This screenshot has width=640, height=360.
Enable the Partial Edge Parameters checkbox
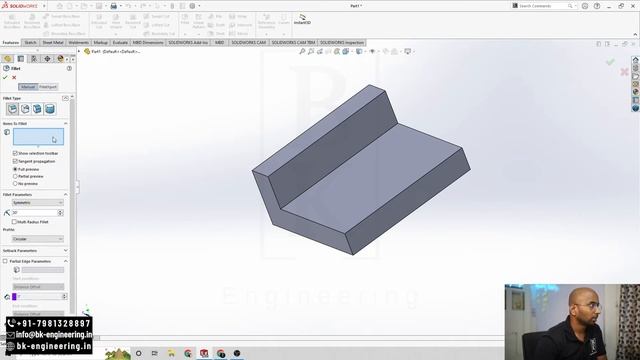click(5, 261)
